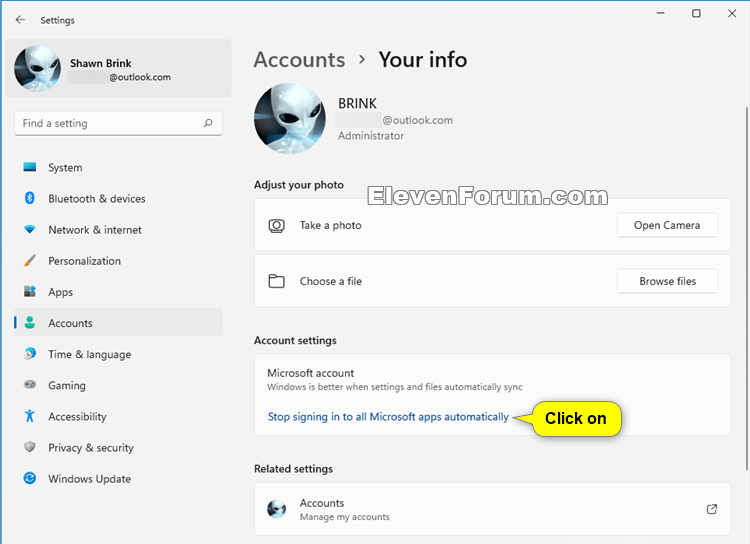This screenshot has width=750, height=544.
Task: Click the camera icon beside Take a photo
Action: [x=276, y=225]
